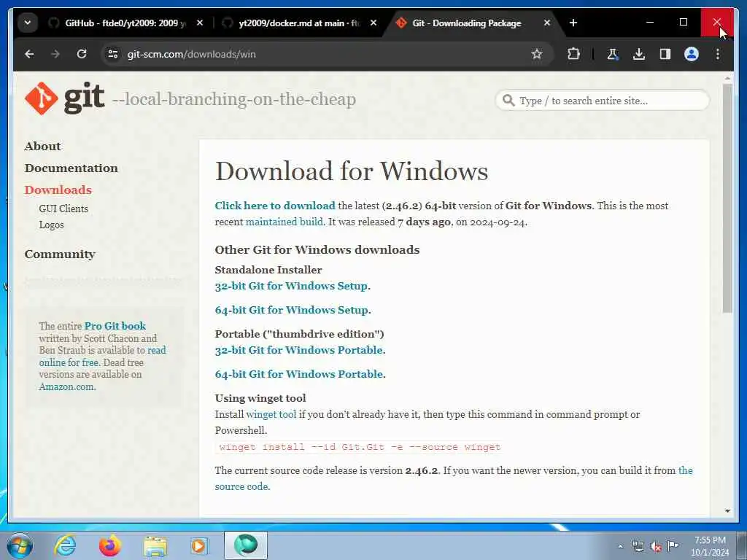
Task: Download 64-bit Git for Windows Setup
Action: tap(292, 310)
